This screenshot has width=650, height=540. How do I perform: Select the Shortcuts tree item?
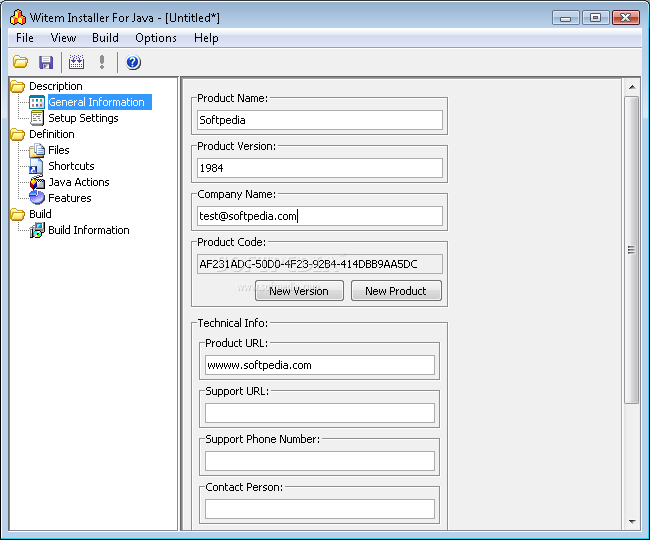pyautogui.click(x=71, y=166)
